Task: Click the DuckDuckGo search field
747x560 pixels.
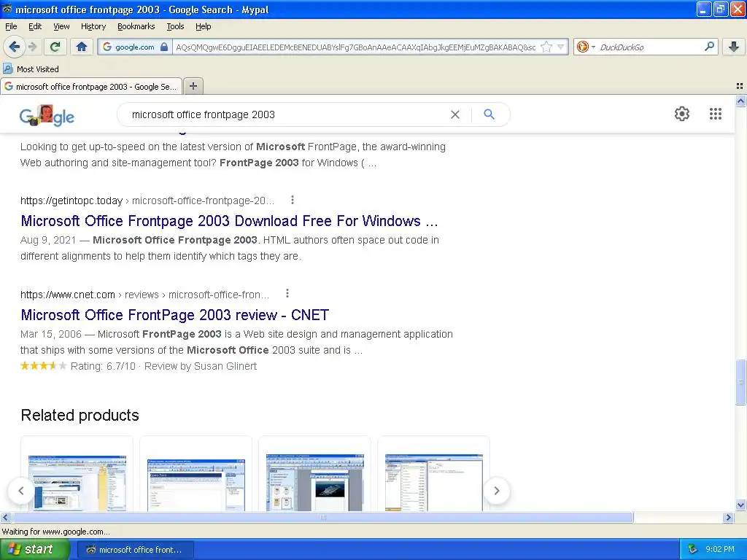Action: coord(649,47)
